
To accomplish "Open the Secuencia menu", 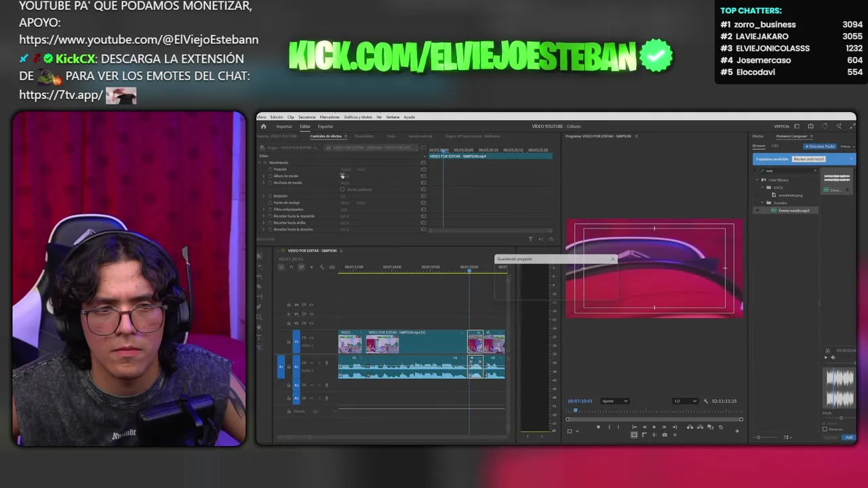I will click(x=307, y=117).
